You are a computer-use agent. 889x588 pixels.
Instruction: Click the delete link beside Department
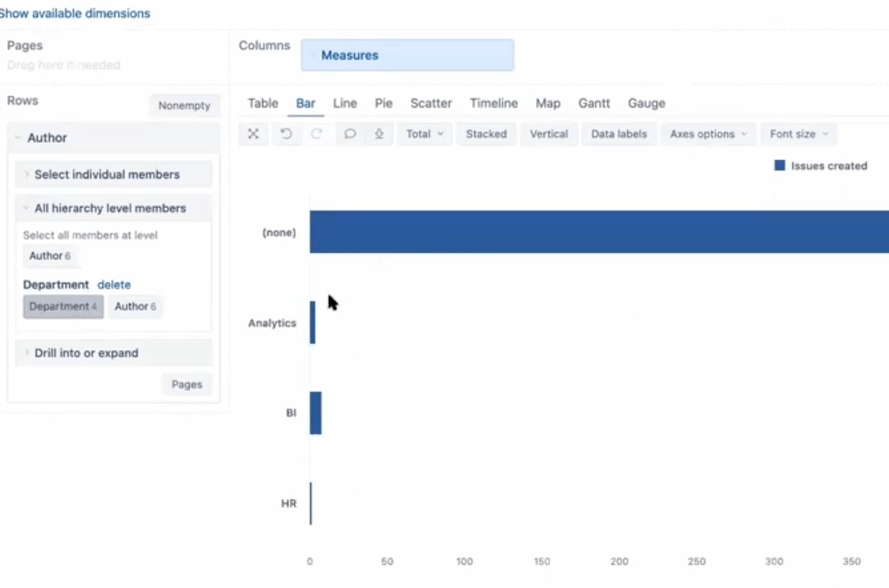[114, 285]
